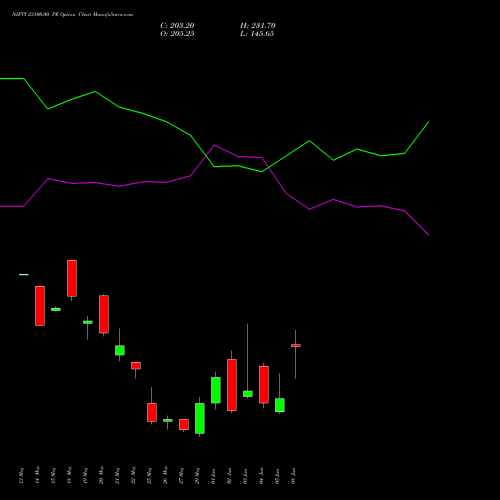Select the 04 Jun date label
The height and width of the screenshot is (500, 500).
click(x=262, y=476)
